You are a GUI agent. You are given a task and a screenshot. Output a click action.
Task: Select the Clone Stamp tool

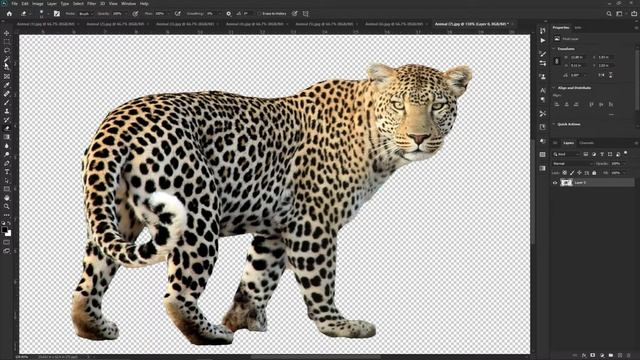point(7,111)
